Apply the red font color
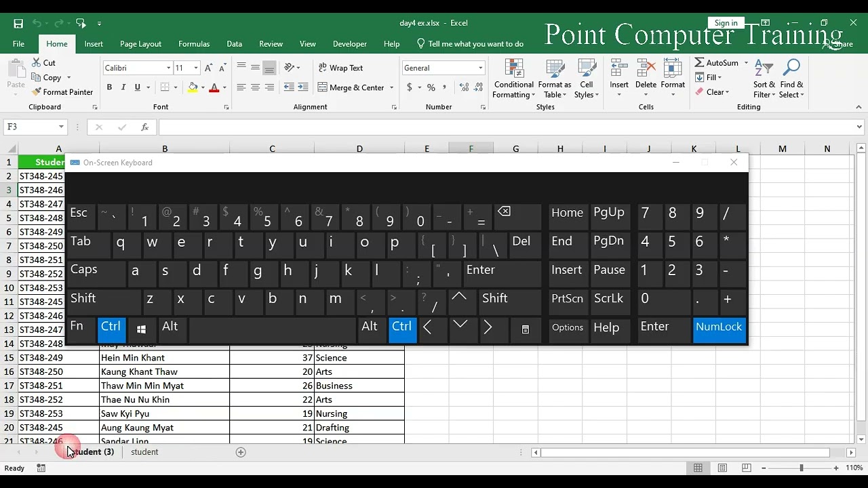Image resolution: width=868 pixels, height=488 pixels. coord(214,87)
